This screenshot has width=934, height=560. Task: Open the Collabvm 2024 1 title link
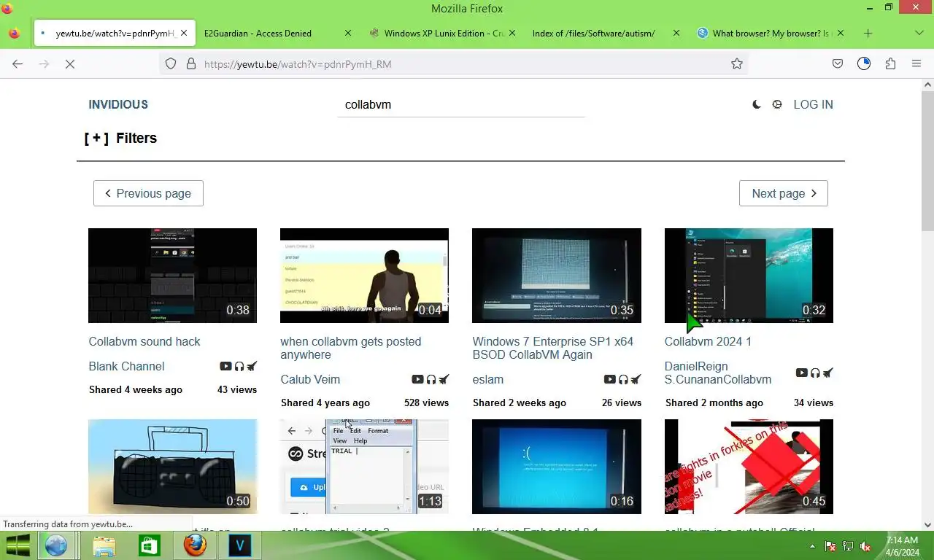[x=708, y=341]
